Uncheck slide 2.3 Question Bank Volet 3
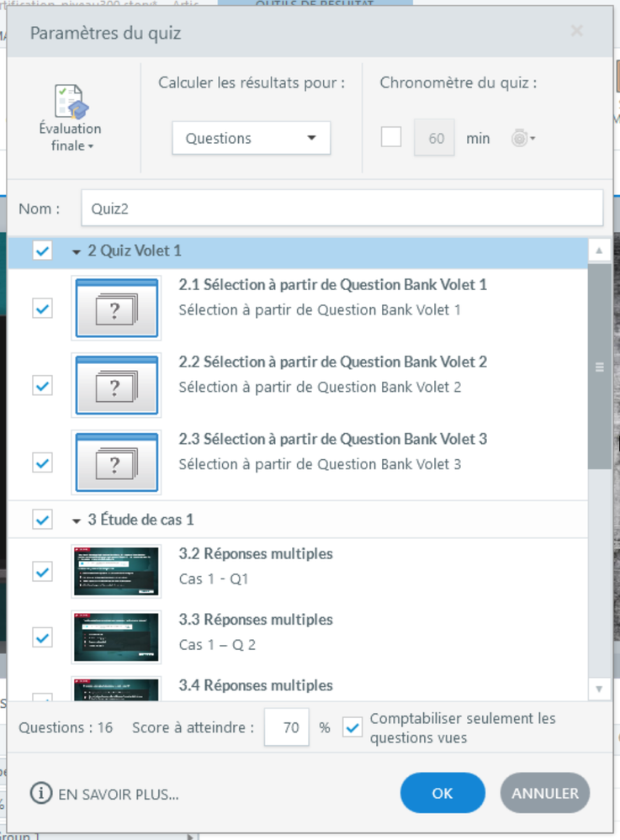Screen dimensions: 620x840 42,462
